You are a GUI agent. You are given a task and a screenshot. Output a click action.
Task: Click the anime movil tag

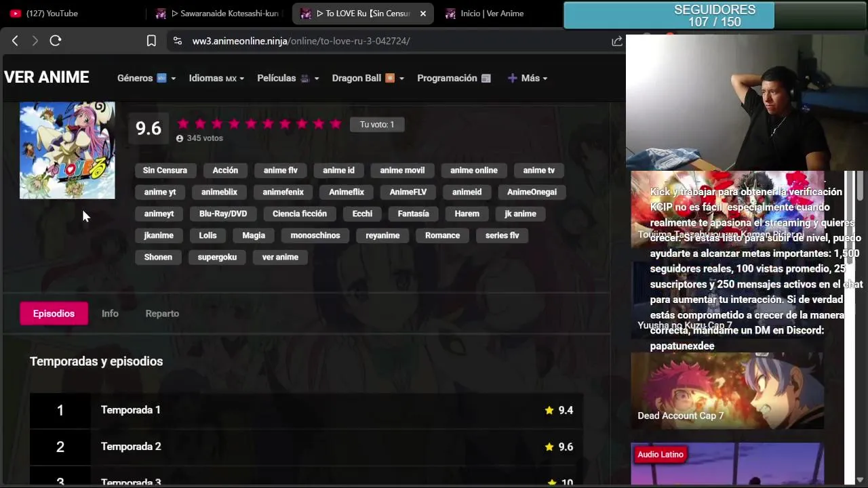pyautogui.click(x=402, y=170)
